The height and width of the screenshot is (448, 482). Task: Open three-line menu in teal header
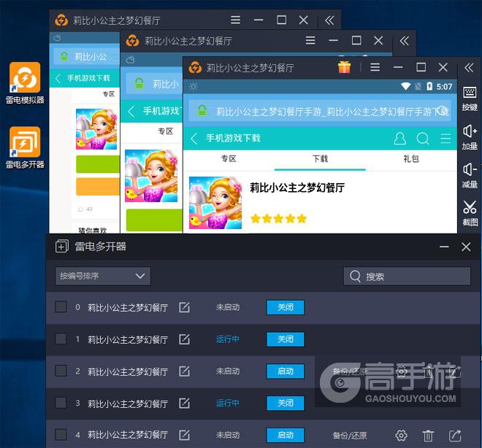tap(445, 139)
